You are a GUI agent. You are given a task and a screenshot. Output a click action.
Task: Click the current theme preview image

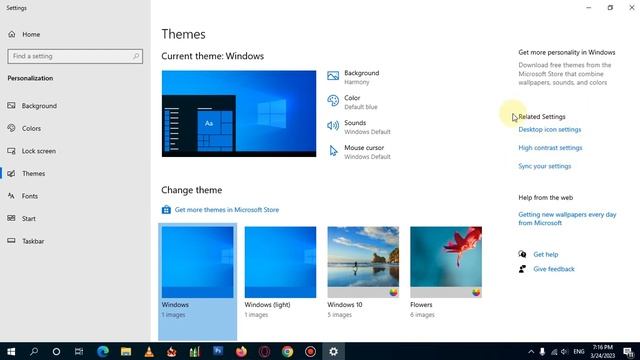point(239,113)
